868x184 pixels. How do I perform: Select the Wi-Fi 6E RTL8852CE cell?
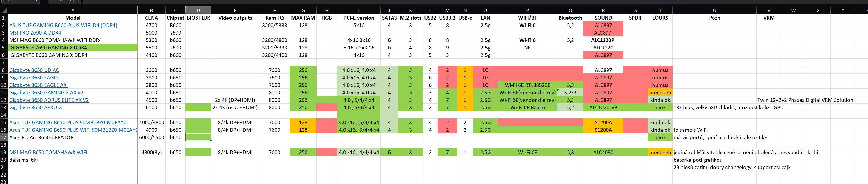point(527,85)
